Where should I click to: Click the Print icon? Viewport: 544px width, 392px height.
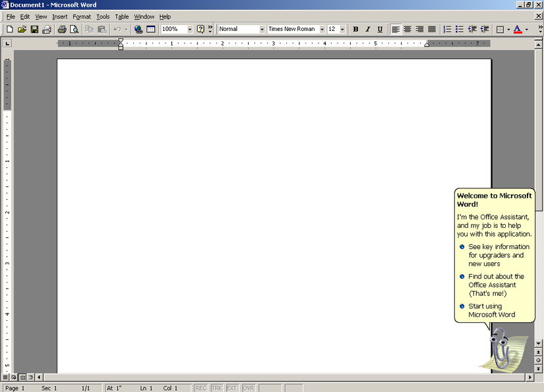[61, 29]
